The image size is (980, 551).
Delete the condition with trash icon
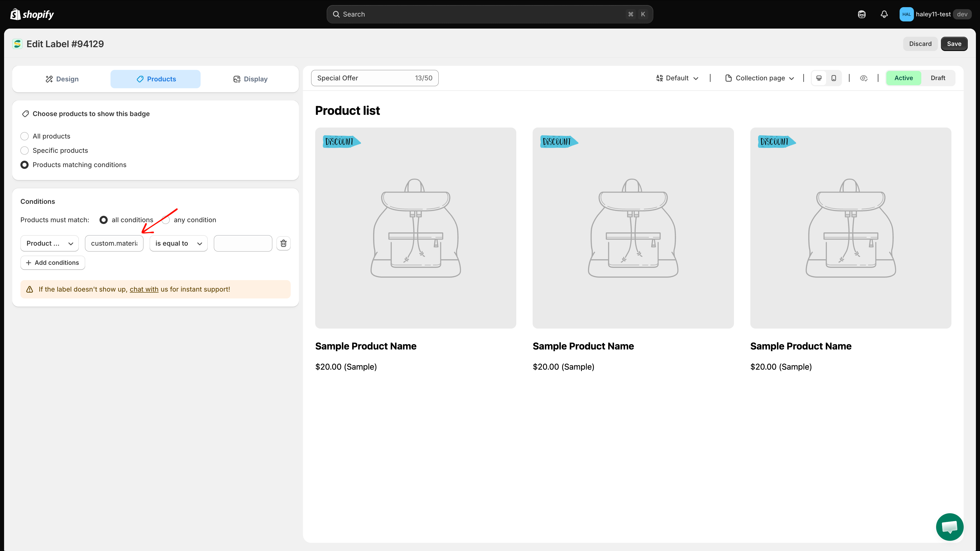click(x=284, y=243)
